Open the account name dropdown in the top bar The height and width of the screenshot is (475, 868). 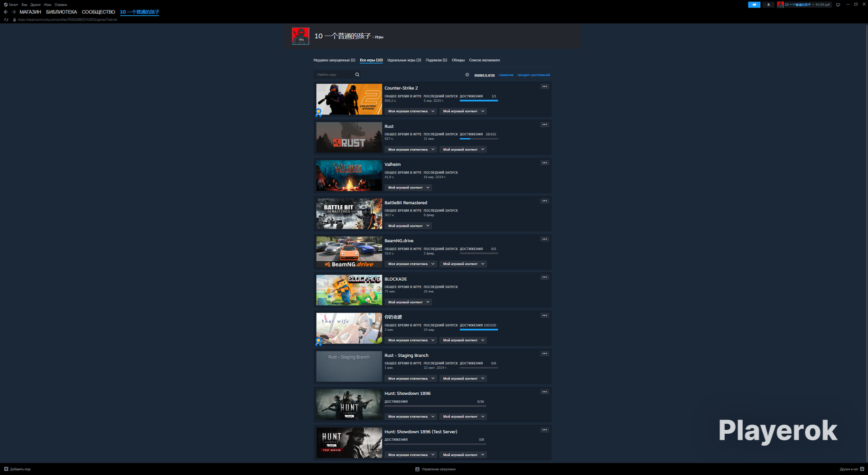[807, 5]
